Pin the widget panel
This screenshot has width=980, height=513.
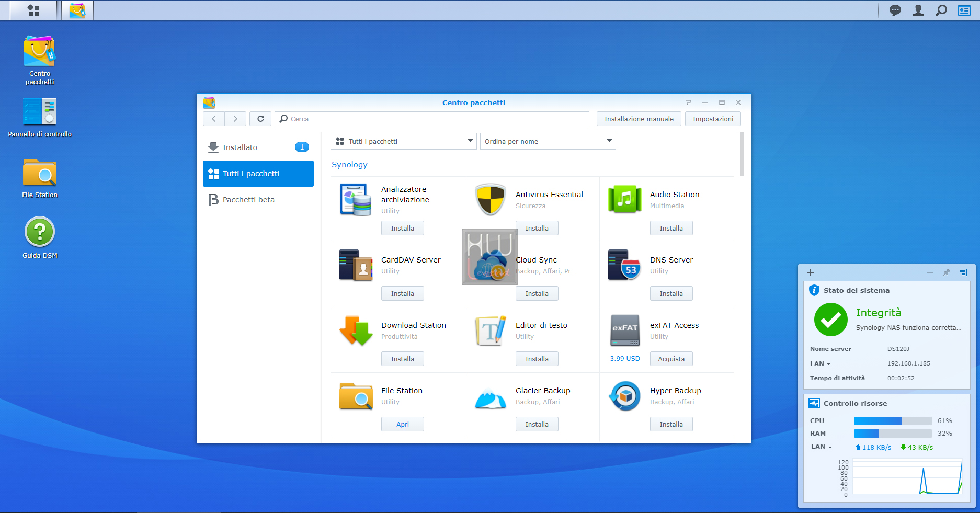pos(947,272)
